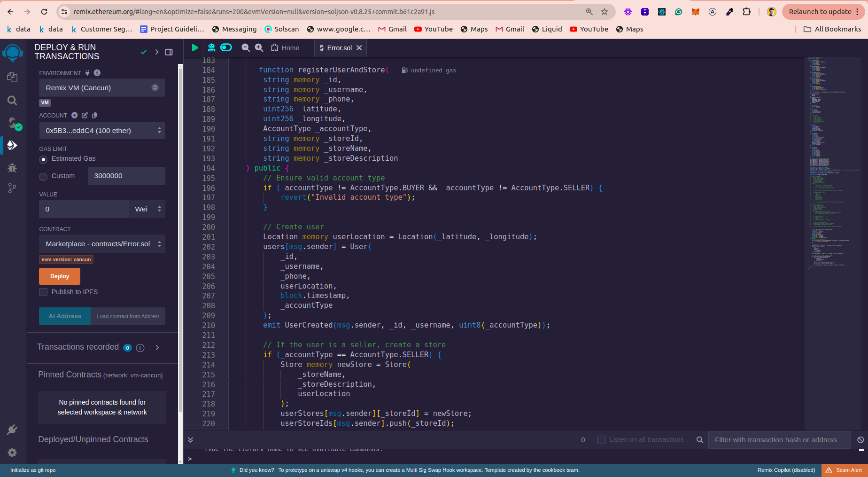Click the panel layout icon in plugin header

coord(169,52)
